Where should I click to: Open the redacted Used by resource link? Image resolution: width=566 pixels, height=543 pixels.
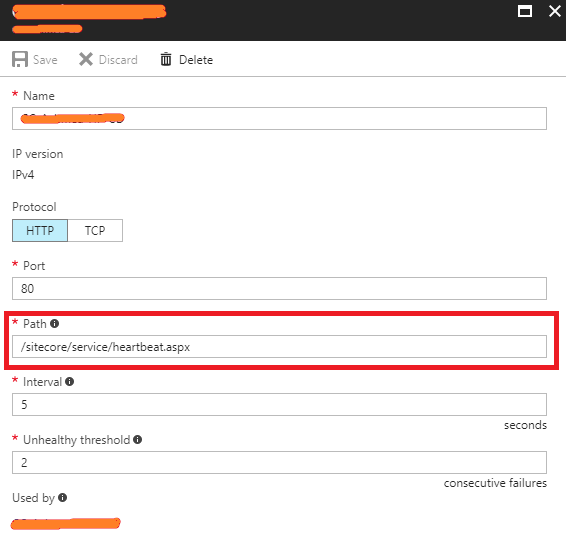click(x=65, y=524)
